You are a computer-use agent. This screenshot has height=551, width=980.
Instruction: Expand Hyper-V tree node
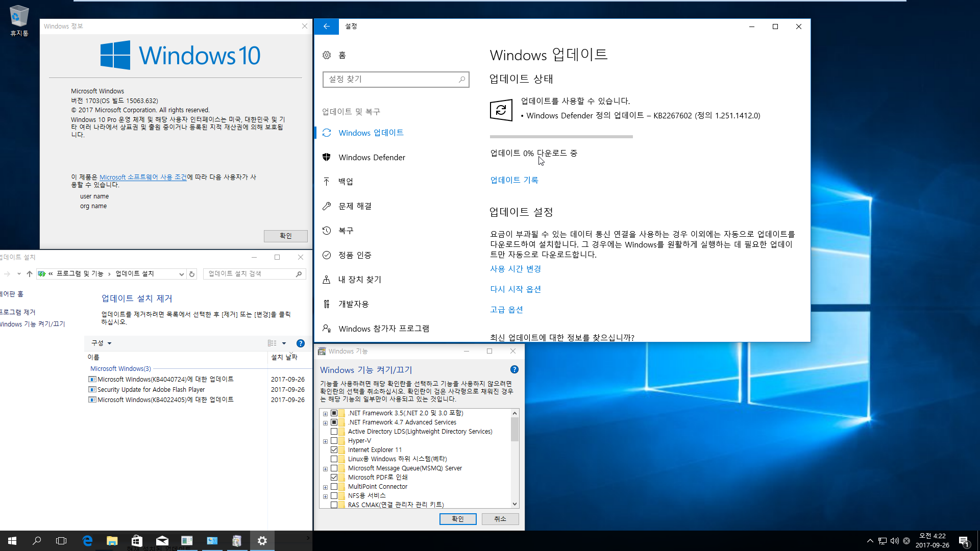click(325, 441)
